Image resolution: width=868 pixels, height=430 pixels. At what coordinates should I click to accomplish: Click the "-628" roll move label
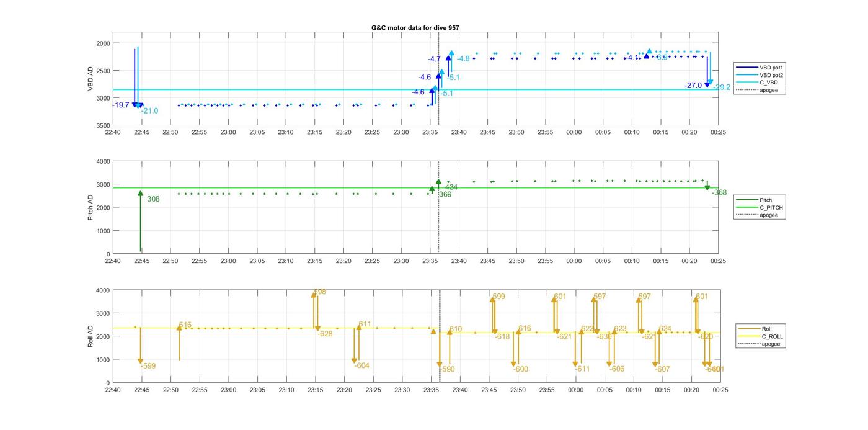(x=325, y=334)
